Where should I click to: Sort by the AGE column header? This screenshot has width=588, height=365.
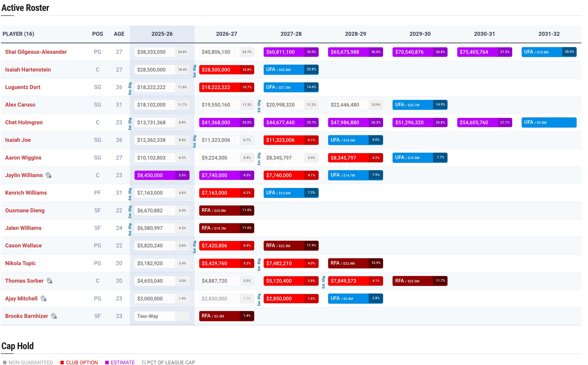(120, 34)
